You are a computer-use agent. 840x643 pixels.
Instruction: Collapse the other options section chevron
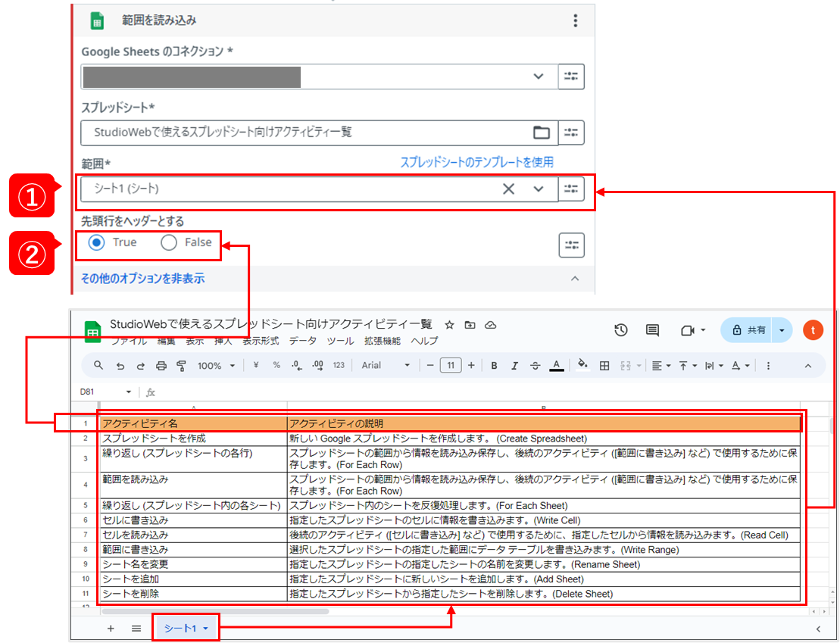575,278
